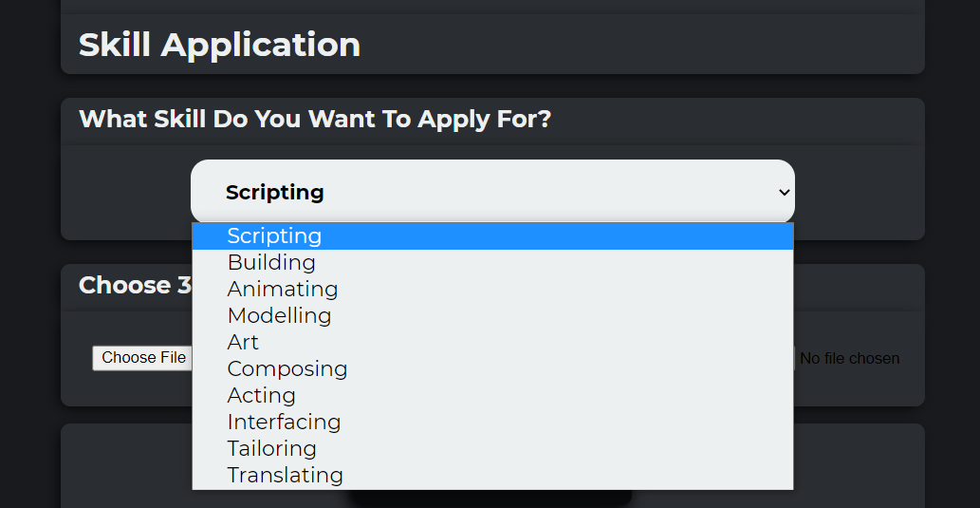
Task: Click the skill dropdown chevron arrow
Action: tap(784, 193)
